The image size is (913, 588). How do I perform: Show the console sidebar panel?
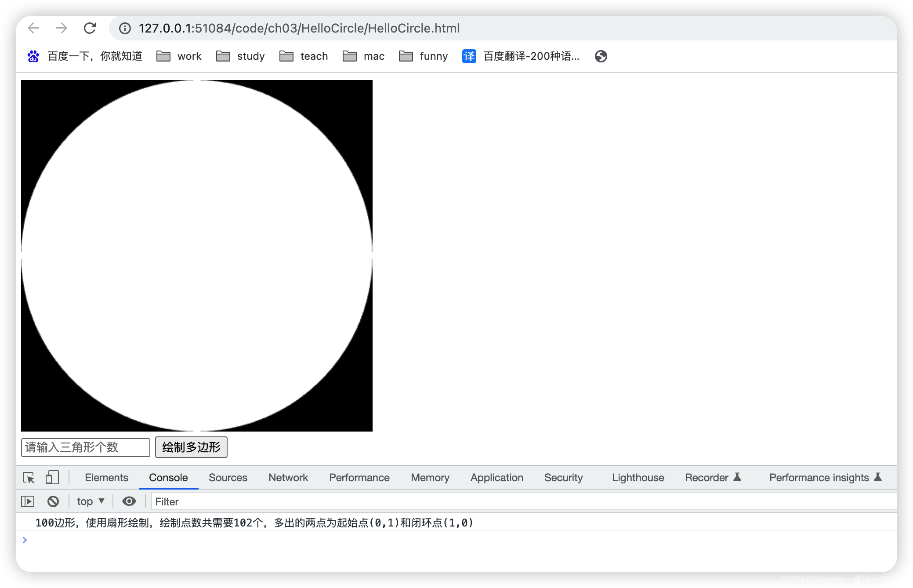coord(28,501)
